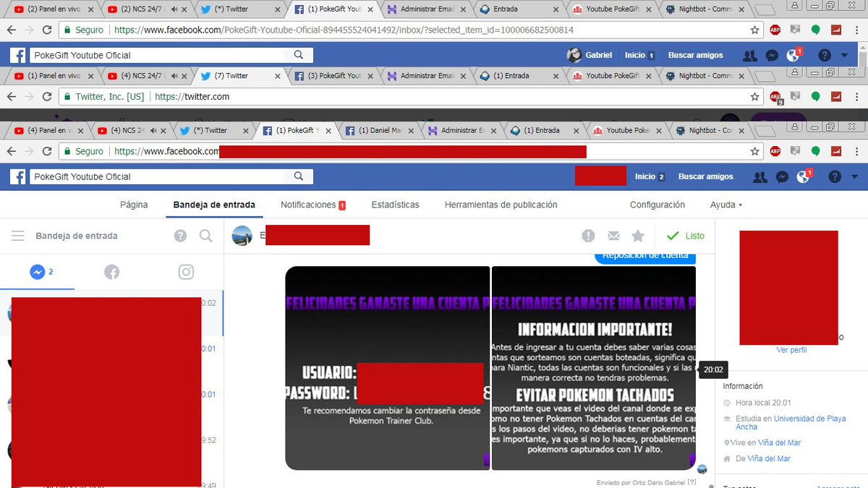Mark conversation unread with envelope icon
The height and width of the screenshot is (488, 868).
click(x=613, y=236)
